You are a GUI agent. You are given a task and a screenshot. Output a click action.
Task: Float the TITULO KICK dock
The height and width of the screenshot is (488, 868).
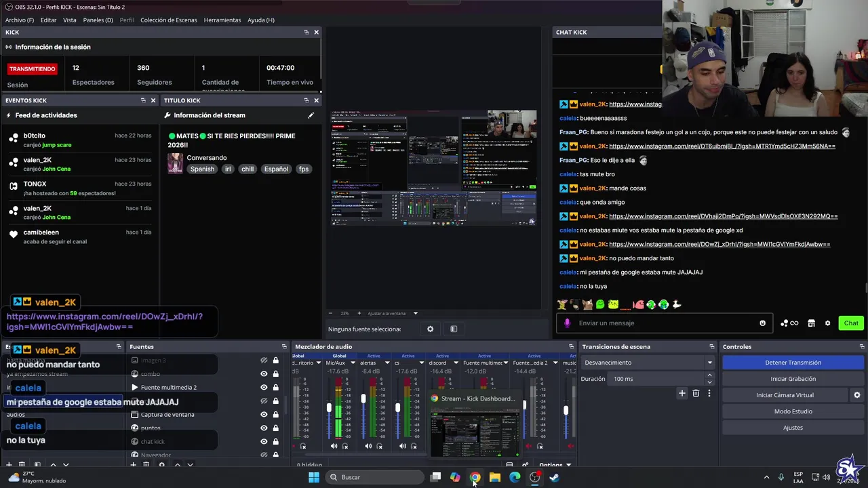(x=306, y=100)
